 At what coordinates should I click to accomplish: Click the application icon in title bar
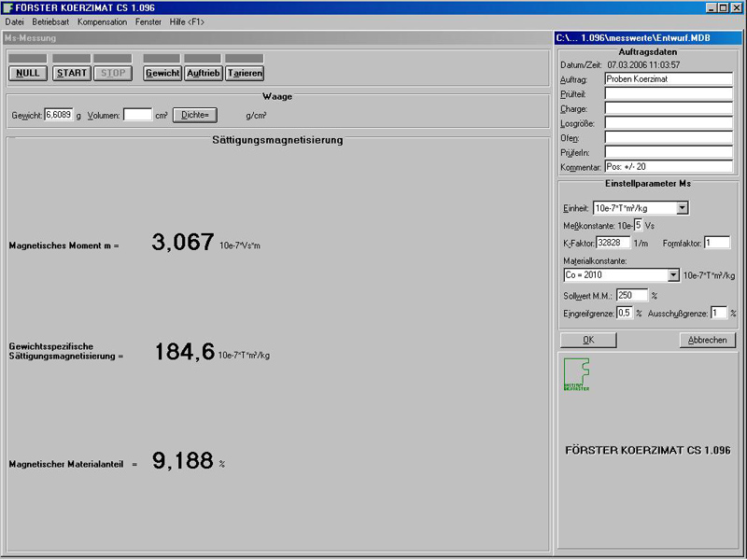8,7
